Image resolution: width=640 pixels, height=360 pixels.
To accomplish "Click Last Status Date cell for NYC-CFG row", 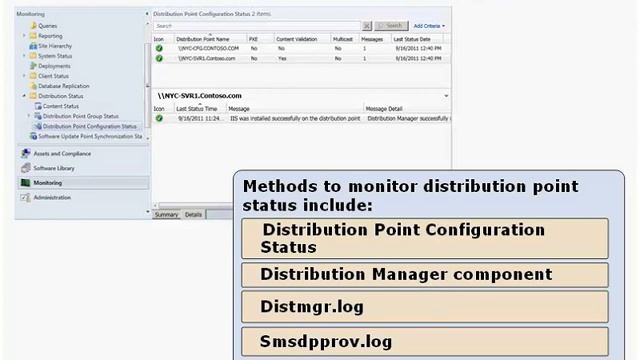I will 418,48.
